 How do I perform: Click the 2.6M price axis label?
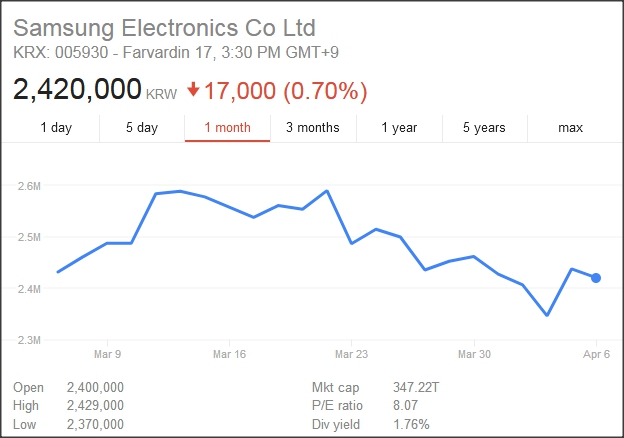click(x=29, y=185)
